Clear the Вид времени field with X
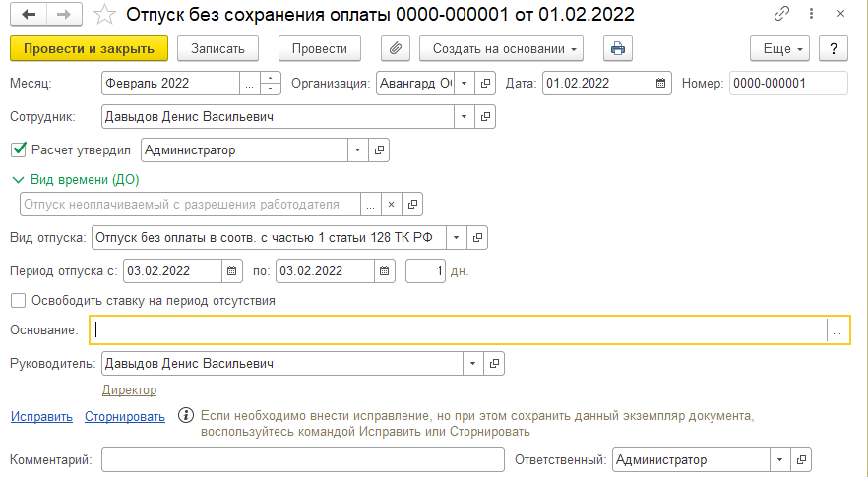868x477 pixels. pos(391,205)
